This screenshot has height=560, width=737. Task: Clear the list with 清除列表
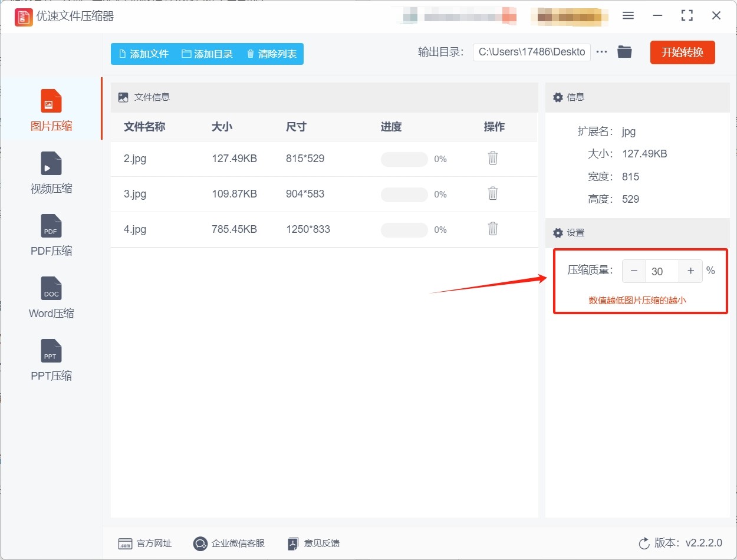[x=271, y=54]
